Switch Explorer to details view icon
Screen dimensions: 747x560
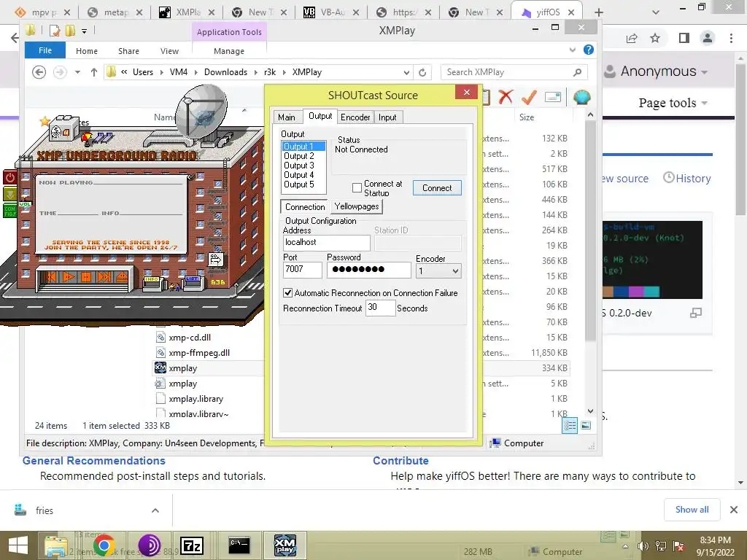tap(570, 425)
